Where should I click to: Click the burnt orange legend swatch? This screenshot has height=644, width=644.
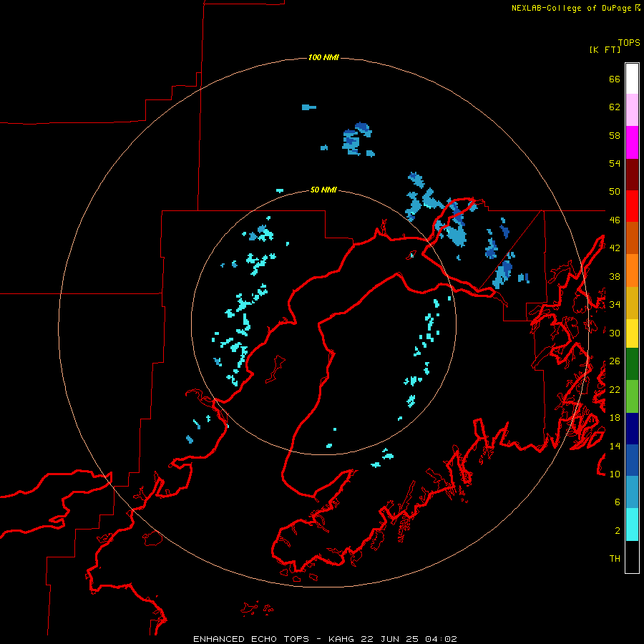632,238
